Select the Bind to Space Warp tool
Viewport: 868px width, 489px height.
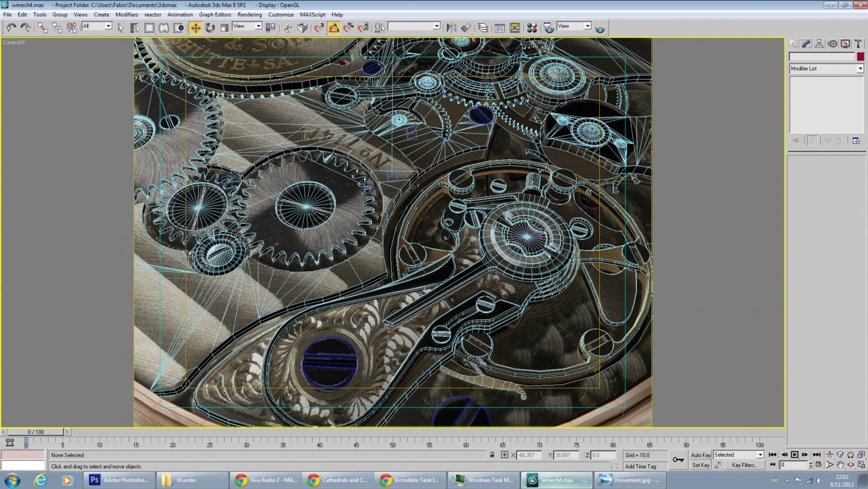pyautogui.click(x=71, y=28)
